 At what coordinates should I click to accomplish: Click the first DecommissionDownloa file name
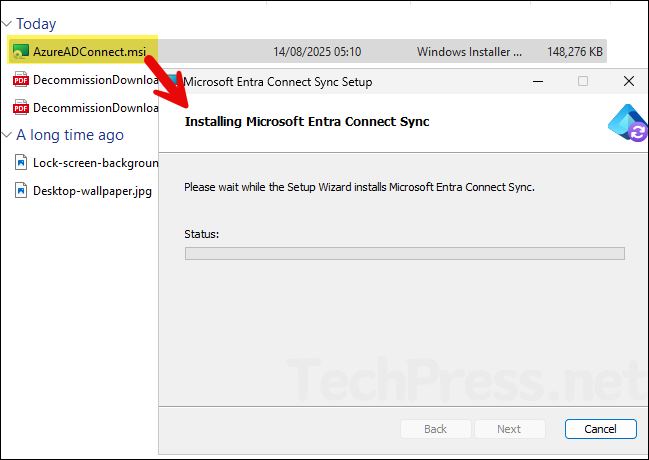(x=96, y=79)
